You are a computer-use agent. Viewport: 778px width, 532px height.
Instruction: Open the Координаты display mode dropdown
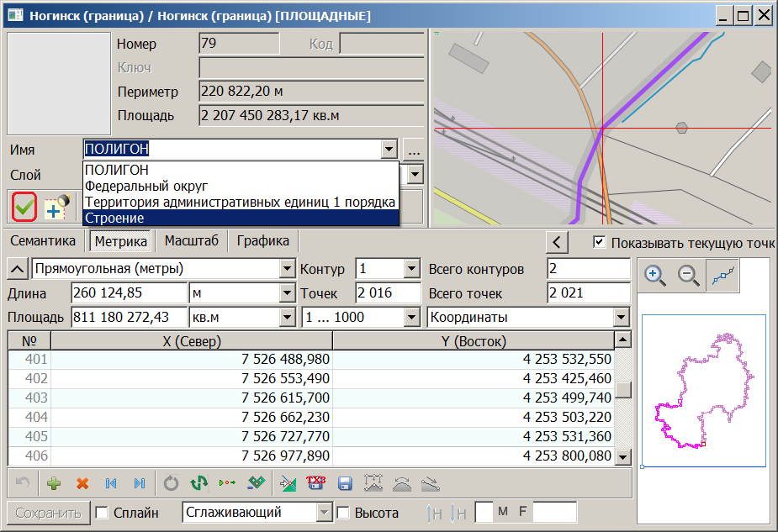pos(621,318)
